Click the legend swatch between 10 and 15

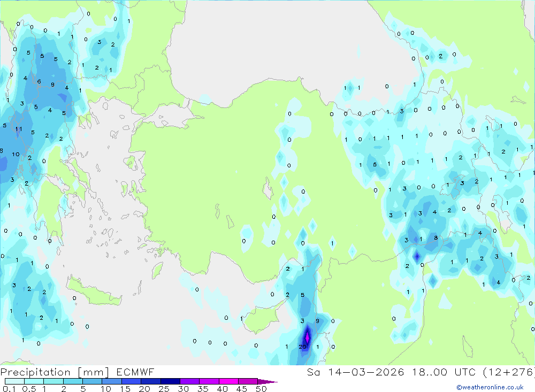[x=112, y=381]
